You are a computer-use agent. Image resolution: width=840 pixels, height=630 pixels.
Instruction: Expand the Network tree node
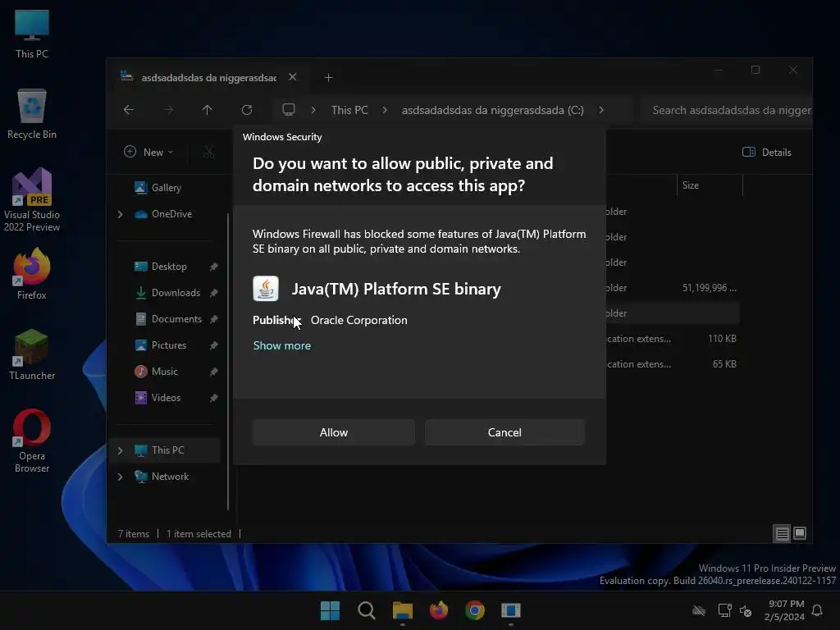tap(120, 477)
